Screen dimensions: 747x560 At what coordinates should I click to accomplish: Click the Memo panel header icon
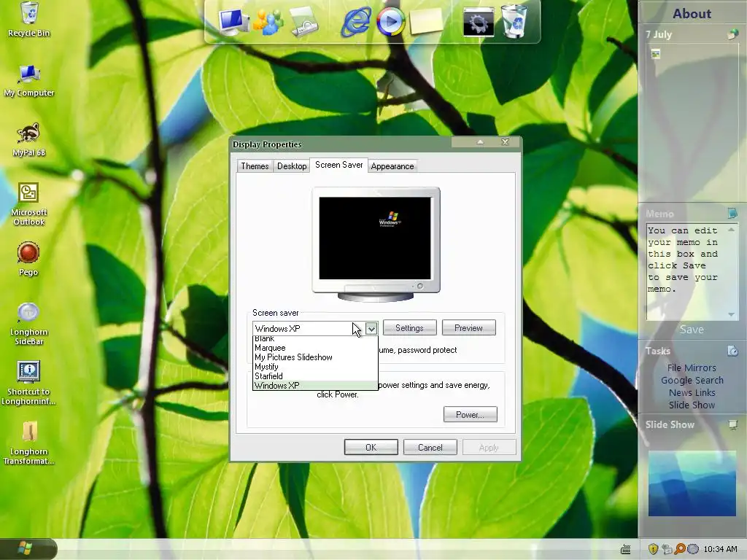pyautogui.click(x=732, y=213)
